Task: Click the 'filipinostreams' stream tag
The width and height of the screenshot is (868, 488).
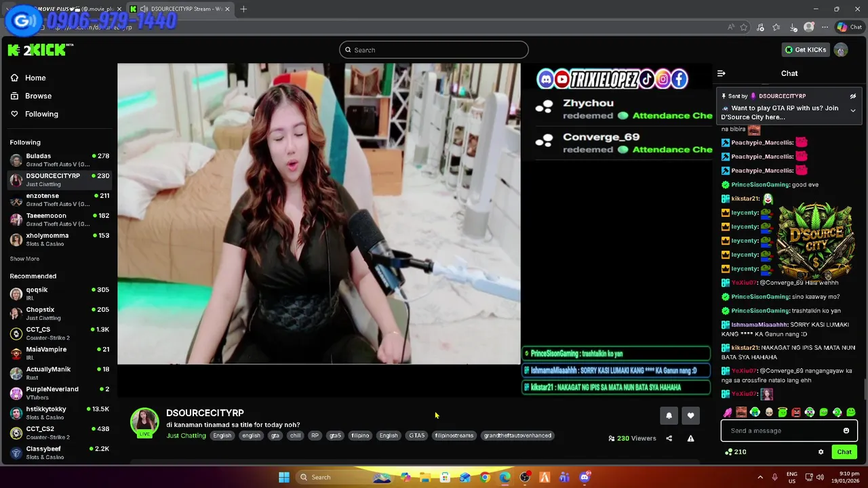Action: (x=454, y=436)
